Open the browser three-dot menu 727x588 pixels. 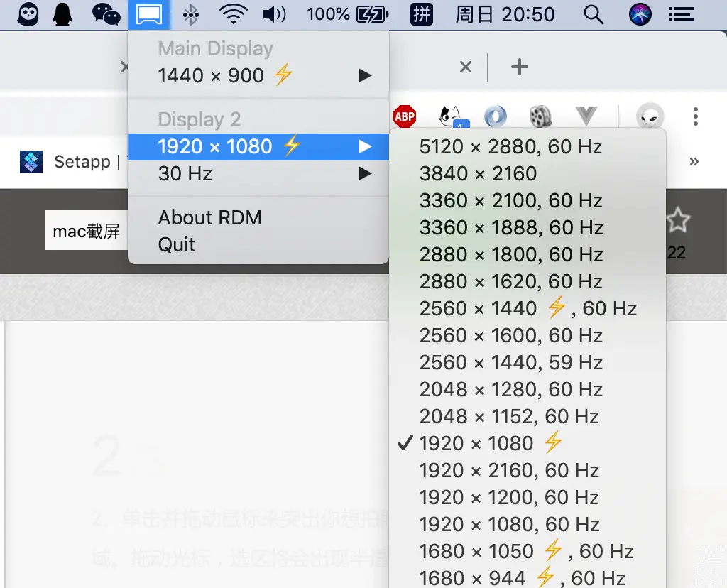click(x=696, y=116)
